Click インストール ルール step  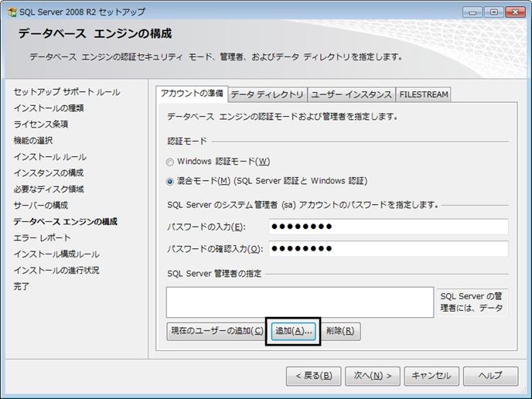point(49,157)
